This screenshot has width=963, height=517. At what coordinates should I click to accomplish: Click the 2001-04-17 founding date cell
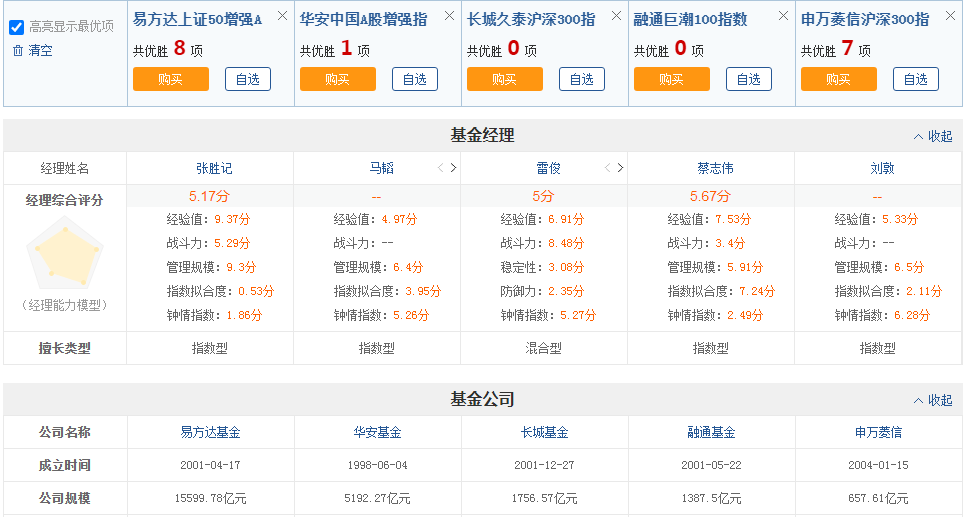pyautogui.click(x=210, y=465)
